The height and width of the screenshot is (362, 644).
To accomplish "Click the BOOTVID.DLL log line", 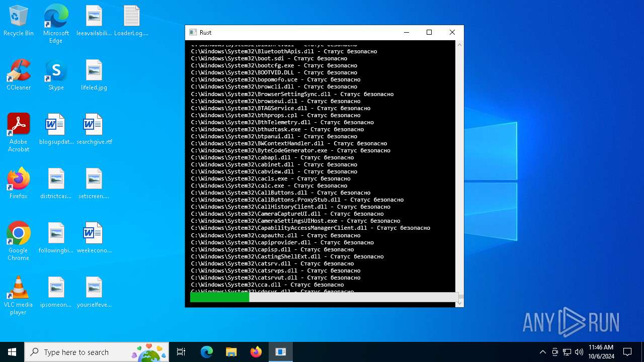I will (x=274, y=72).
